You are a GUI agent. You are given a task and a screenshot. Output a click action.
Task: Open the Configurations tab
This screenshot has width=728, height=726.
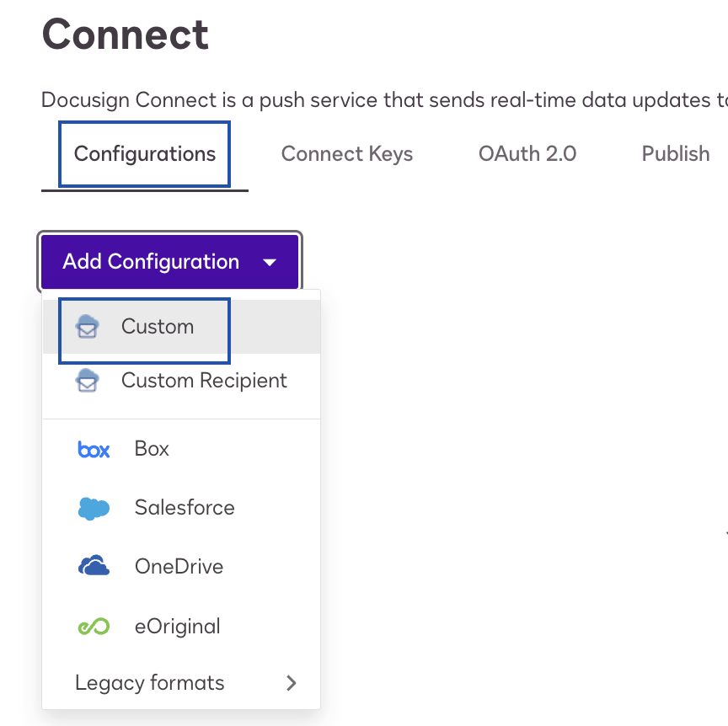tap(144, 154)
